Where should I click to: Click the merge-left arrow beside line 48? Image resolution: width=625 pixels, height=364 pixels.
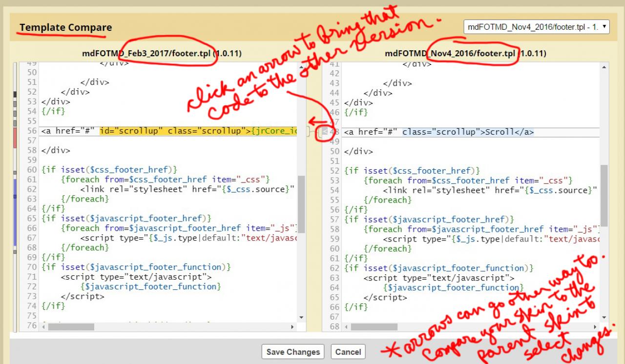click(324, 132)
